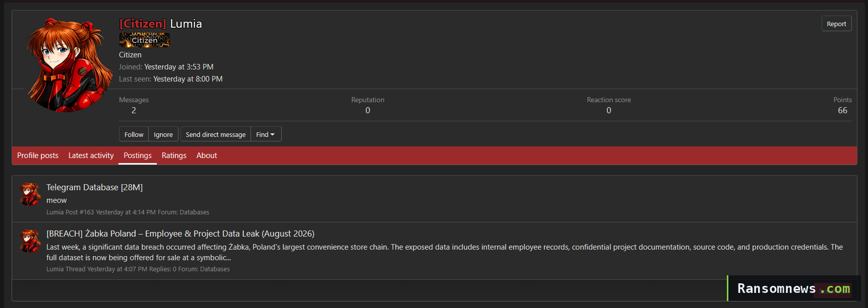Click small avatar beside Telegram Database post
This screenshot has width=868, height=308.
tap(30, 194)
